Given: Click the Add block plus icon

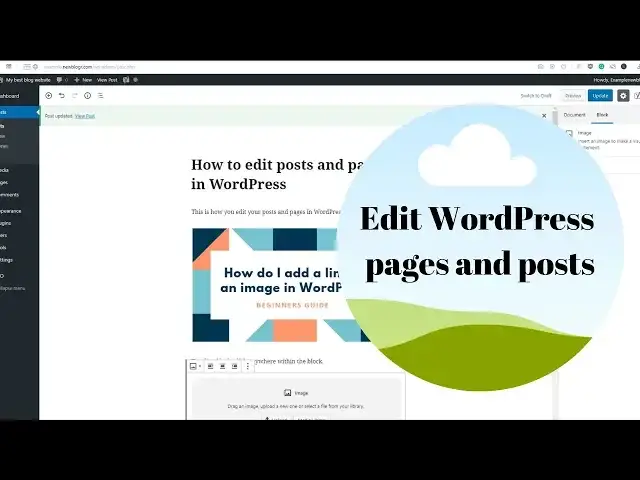Looking at the screenshot, I should click(x=49, y=96).
